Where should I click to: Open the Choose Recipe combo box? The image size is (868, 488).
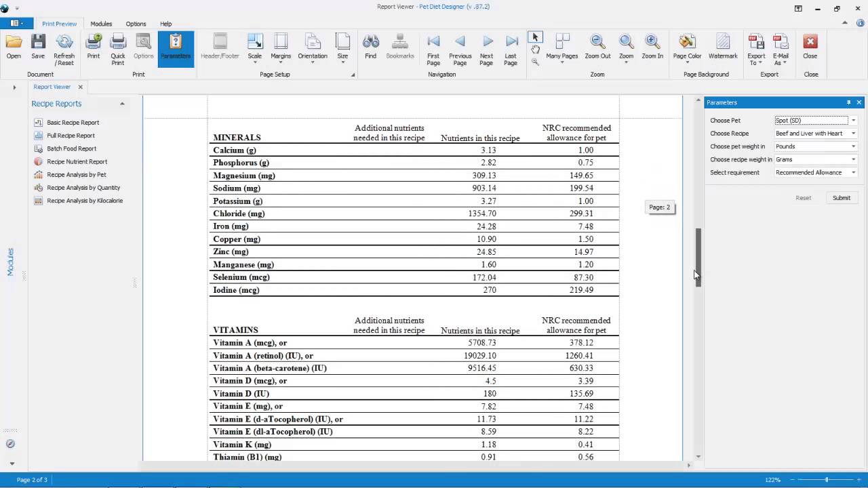[x=816, y=134]
